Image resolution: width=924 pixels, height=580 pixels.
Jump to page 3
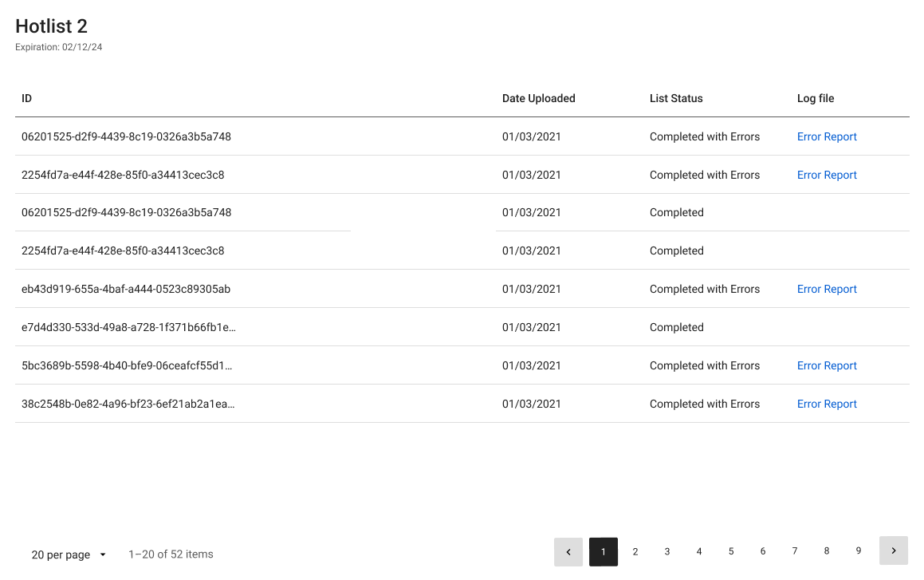click(x=667, y=551)
